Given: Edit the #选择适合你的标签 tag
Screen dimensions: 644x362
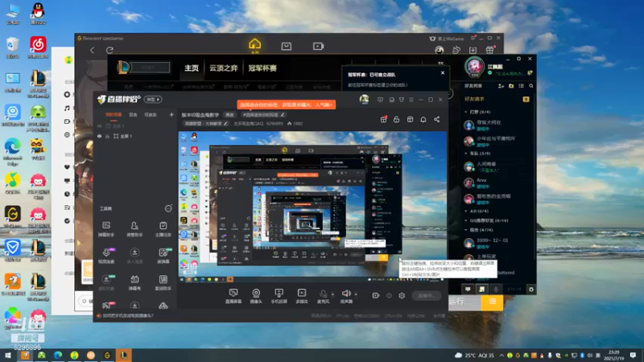Looking at the screenshot, I should pos(263,115).
